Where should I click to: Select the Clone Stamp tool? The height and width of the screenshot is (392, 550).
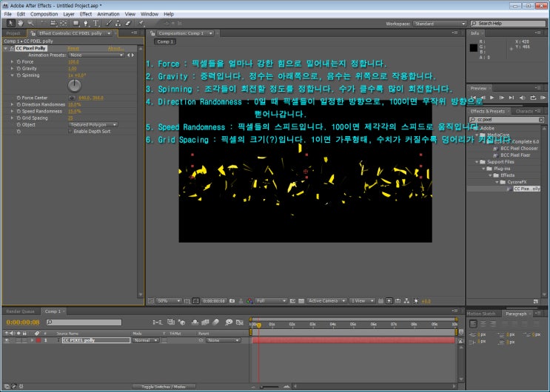point(118,24)
